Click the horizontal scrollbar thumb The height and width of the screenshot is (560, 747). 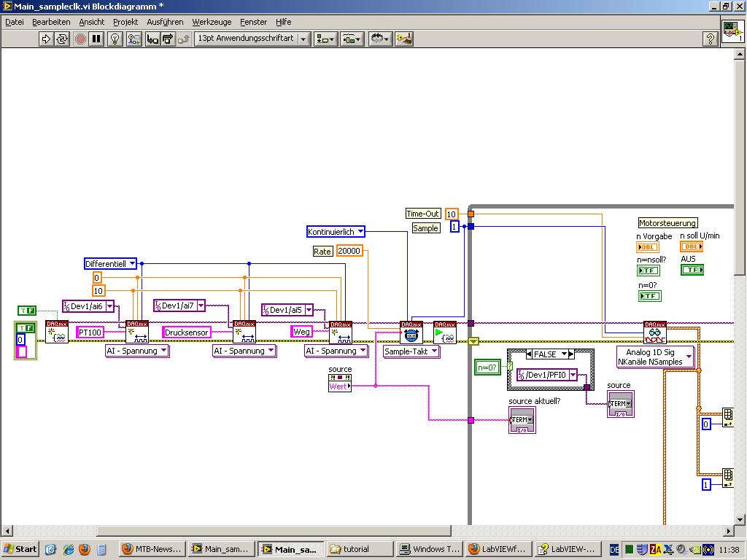pos(274,531)
